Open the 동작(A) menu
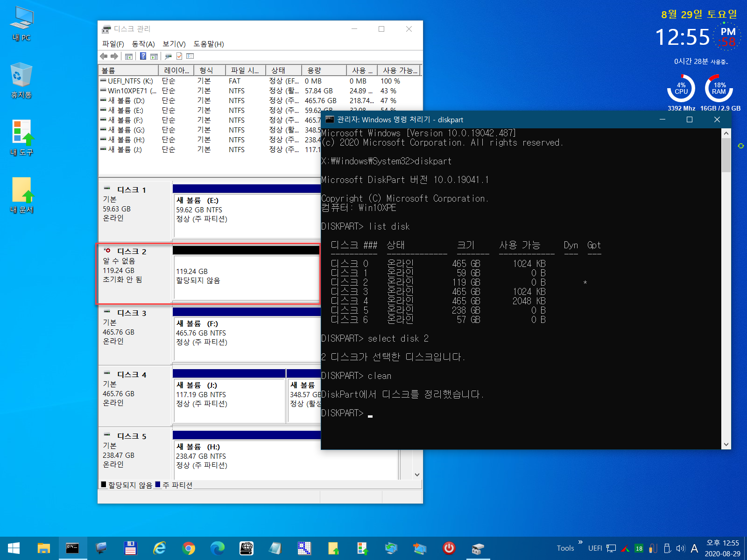747x560 pixels. [x=143, y=44]
